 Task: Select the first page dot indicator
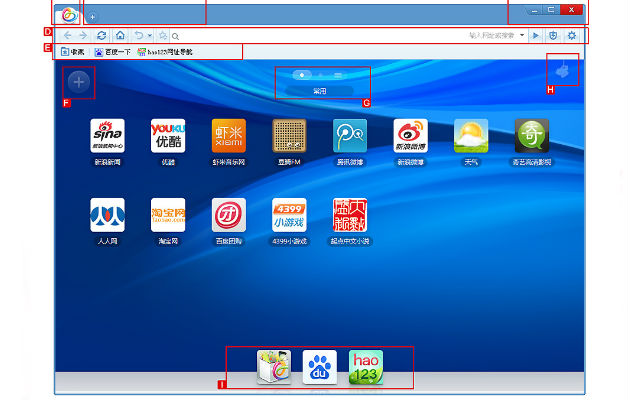tap(302, 75)
